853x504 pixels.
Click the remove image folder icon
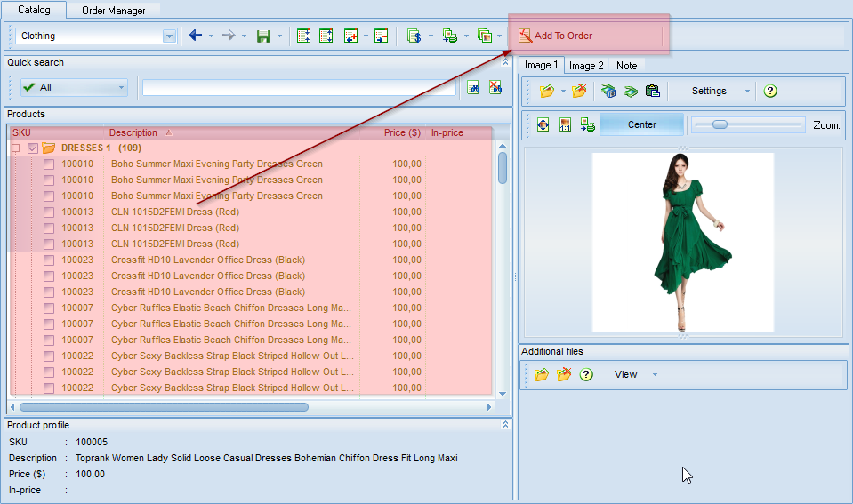579,91
